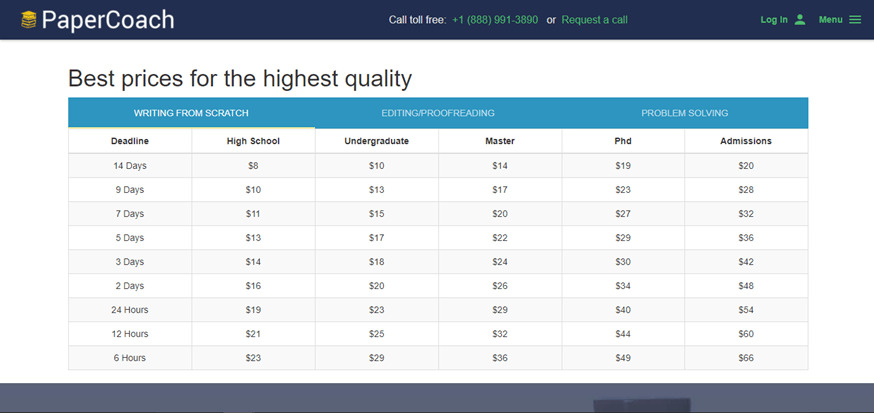Click the $49 Phd price for 6 Hours

tap(623, 358)
